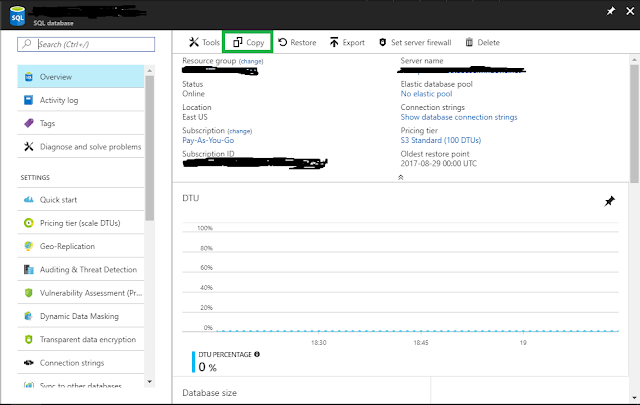Click the Pricing tier circle icon
This screenshot has width=640, height=405.
pos(29,223)
